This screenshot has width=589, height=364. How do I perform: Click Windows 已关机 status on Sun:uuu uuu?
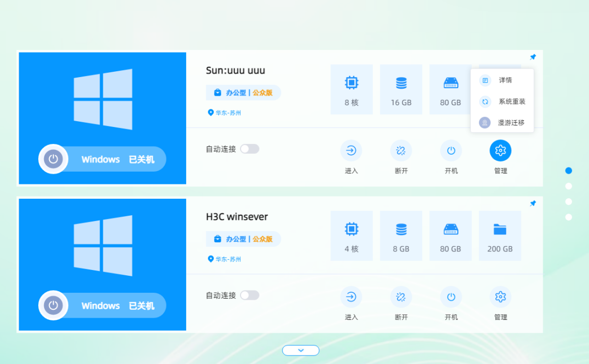(118, 159)
